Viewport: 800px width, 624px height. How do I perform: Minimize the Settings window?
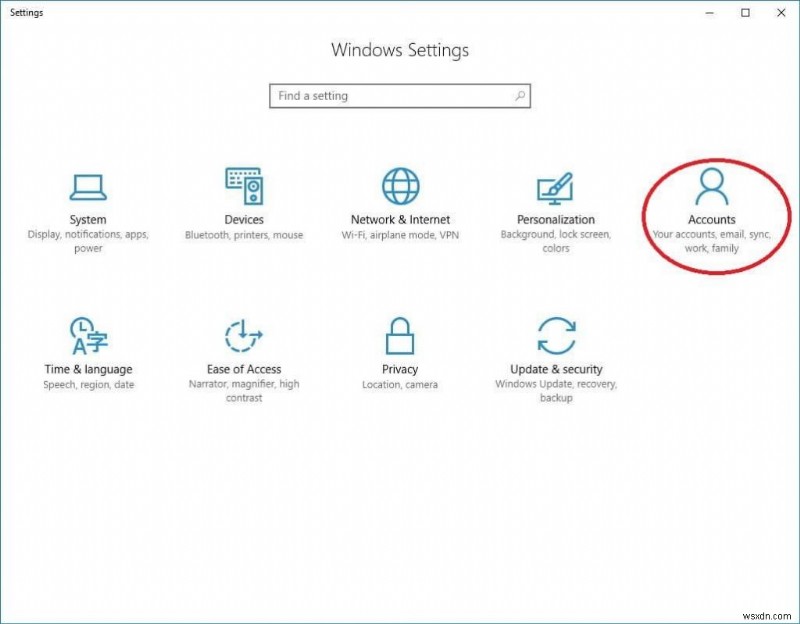coord(709,13)
